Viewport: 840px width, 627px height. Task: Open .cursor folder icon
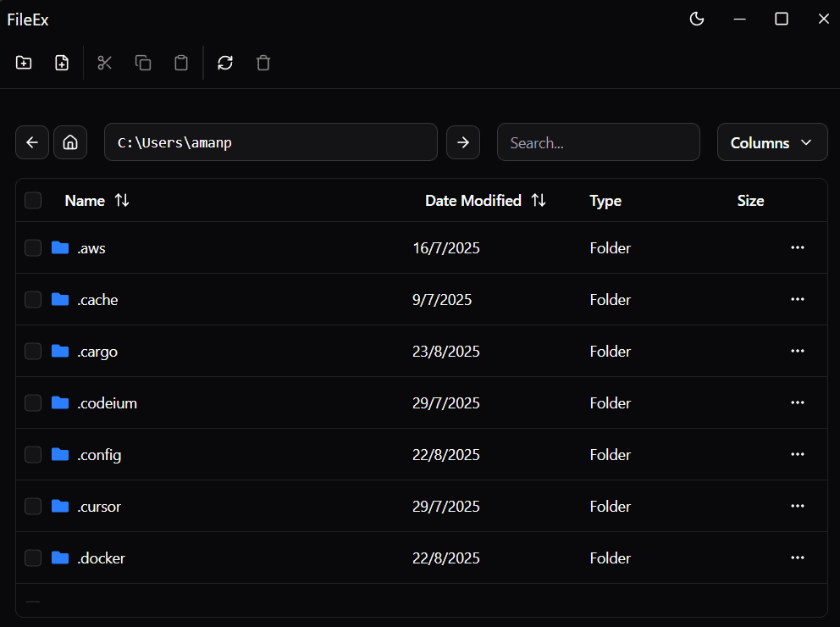(60, 506)
